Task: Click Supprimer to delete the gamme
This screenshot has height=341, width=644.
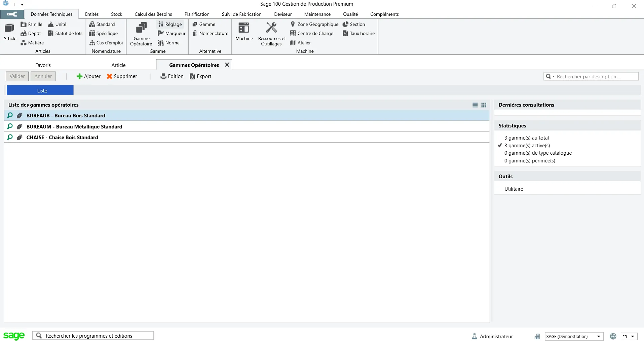Action: pos(122,76)
